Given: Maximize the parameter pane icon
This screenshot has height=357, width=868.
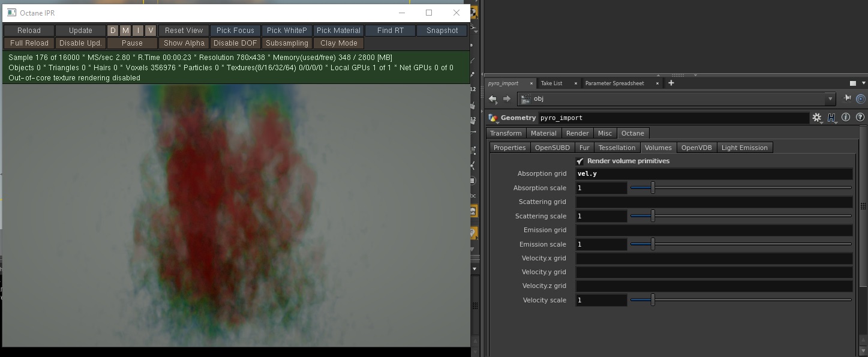Looking at the screenshot, I should pyautogui.click(x=853, y=83).
